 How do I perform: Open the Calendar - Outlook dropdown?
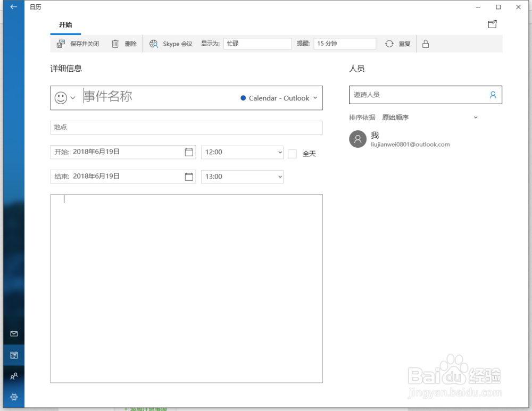279,98
